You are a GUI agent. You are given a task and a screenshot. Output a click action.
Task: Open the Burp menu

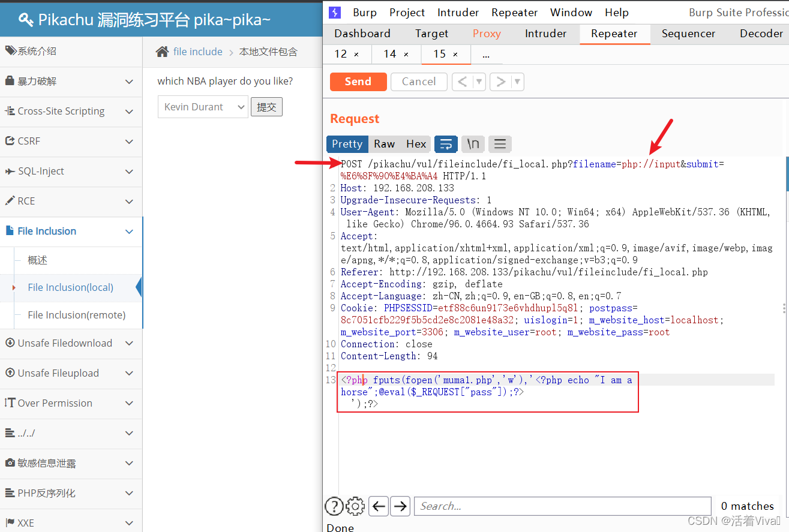[x=365, y=13]
